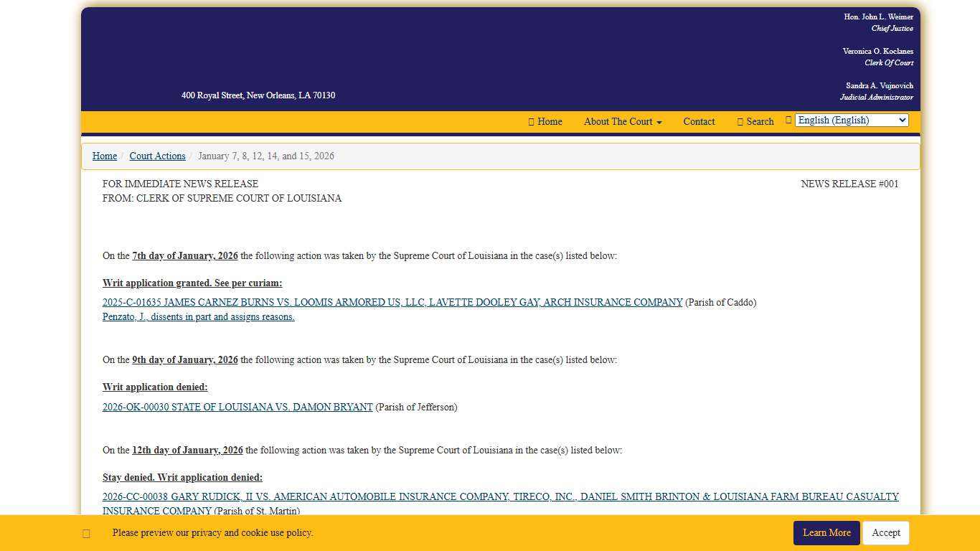Expand the language list with its chevron arrow

pos(903,120)
